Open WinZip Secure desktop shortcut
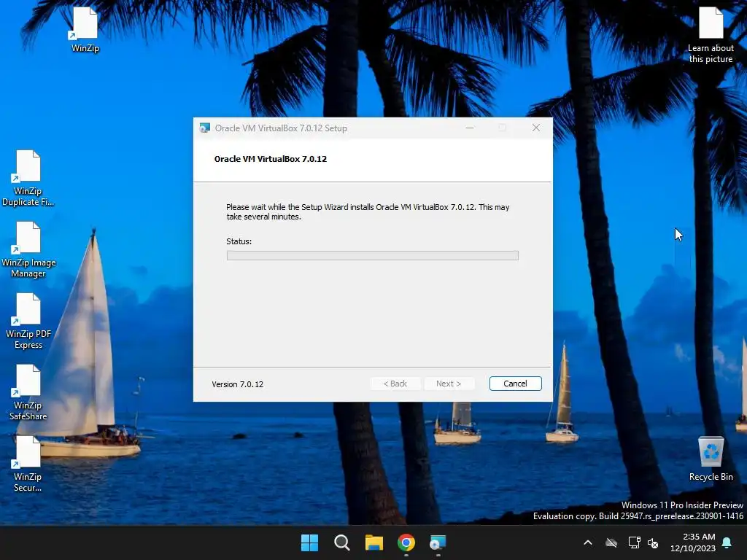Viewport: 747px width, 560px height. click(x=28, y=464)
